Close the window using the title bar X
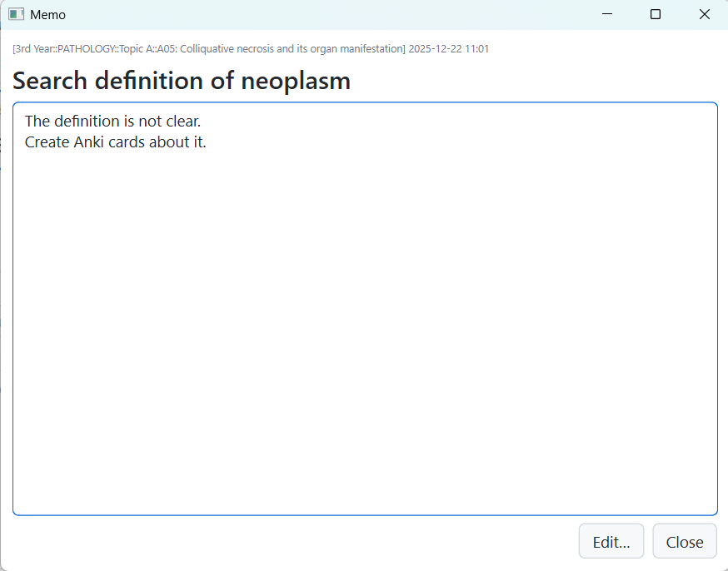 [704, 15]
